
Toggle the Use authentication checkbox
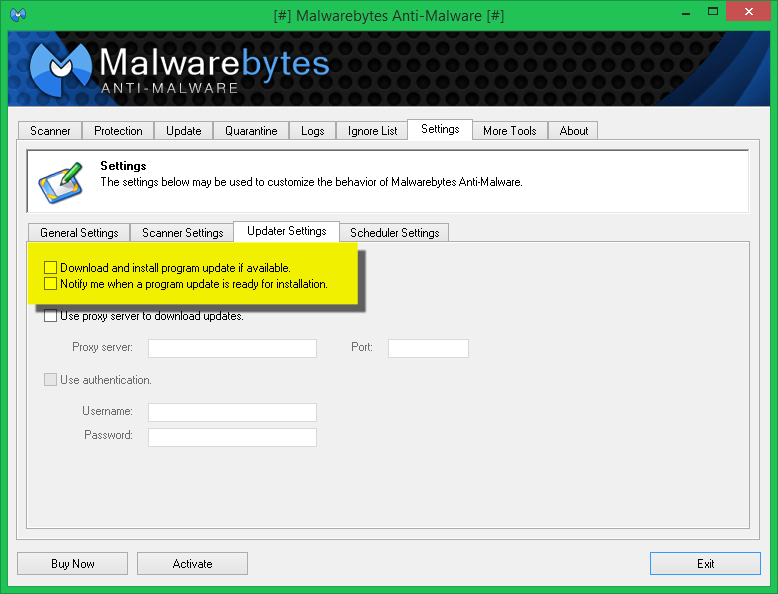pos(50,380)
